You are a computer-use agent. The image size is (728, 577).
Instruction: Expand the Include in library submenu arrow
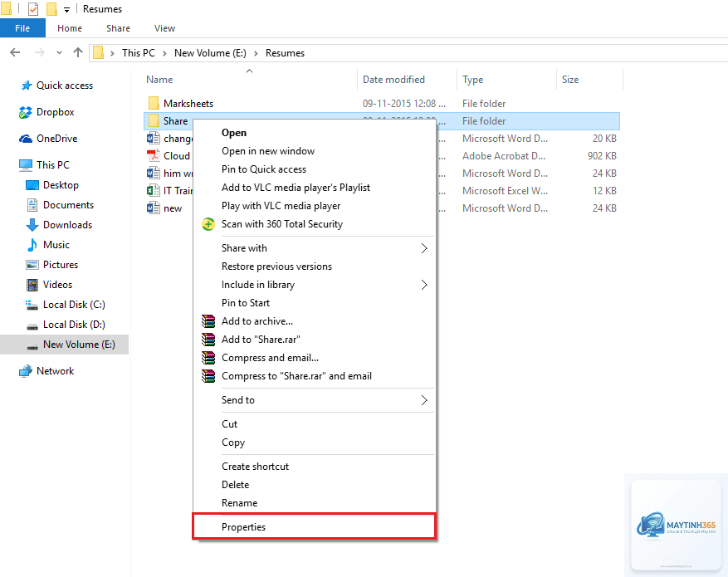[424, 285]
